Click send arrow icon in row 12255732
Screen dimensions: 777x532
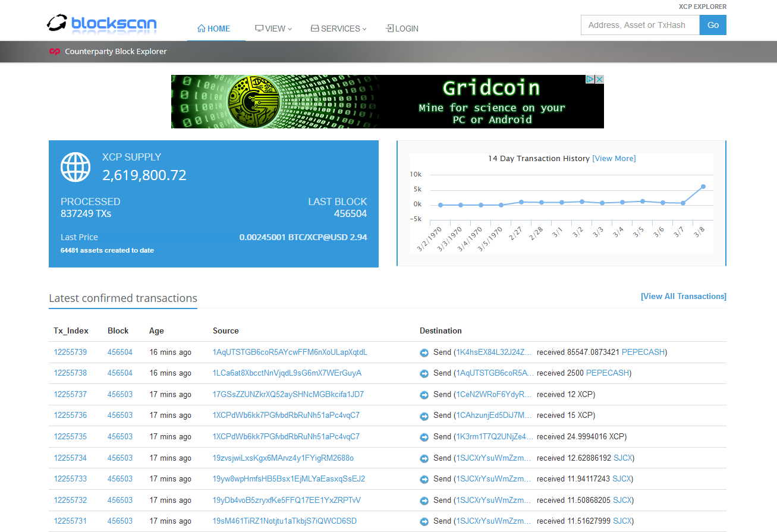[x=424, y=500]
